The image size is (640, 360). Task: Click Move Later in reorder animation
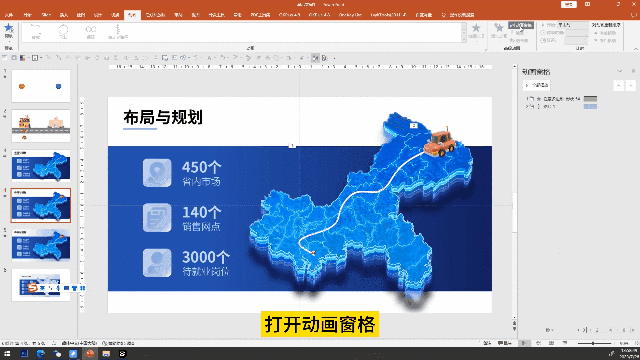pyautogui.click(x=605, y=41)
